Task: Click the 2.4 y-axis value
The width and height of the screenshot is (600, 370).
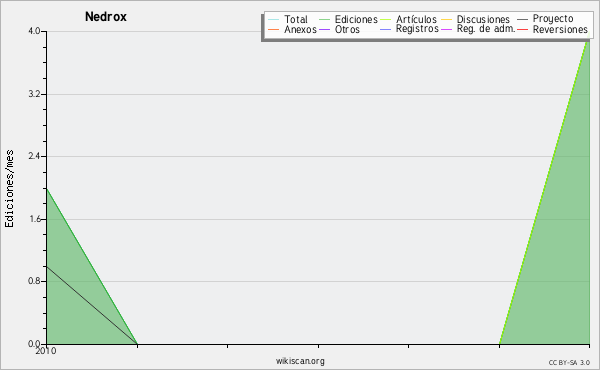Action: tap(34, 156)
